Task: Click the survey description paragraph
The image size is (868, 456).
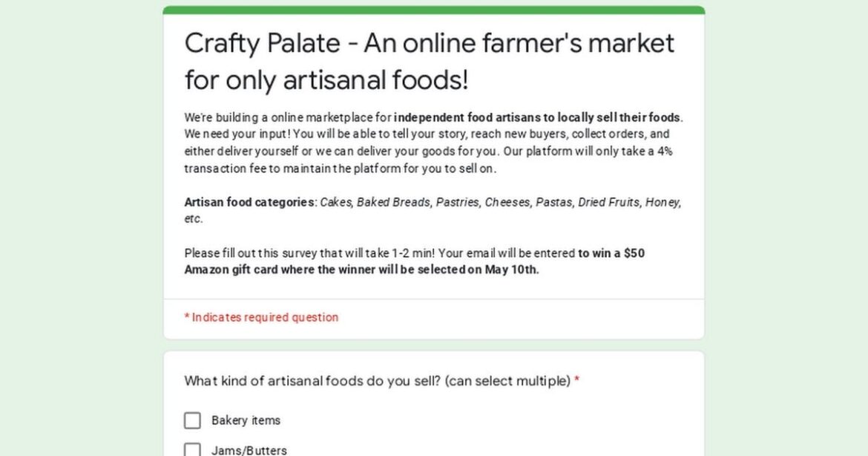Action: (x=434, y=141)
